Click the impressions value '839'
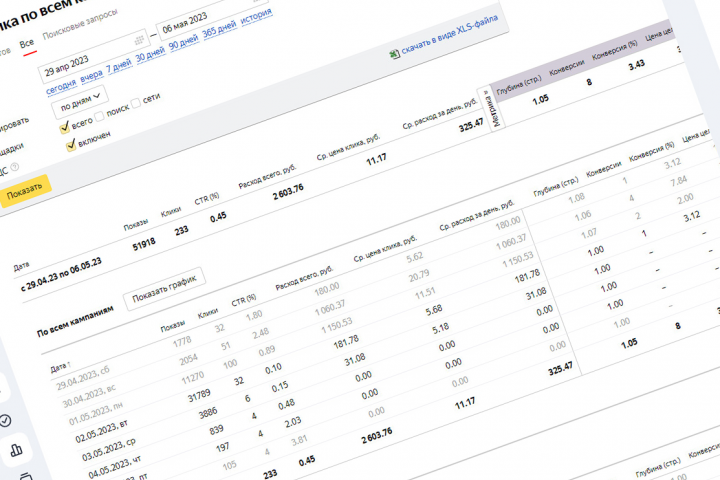This screenshot has height=480, width=720. 216,430
